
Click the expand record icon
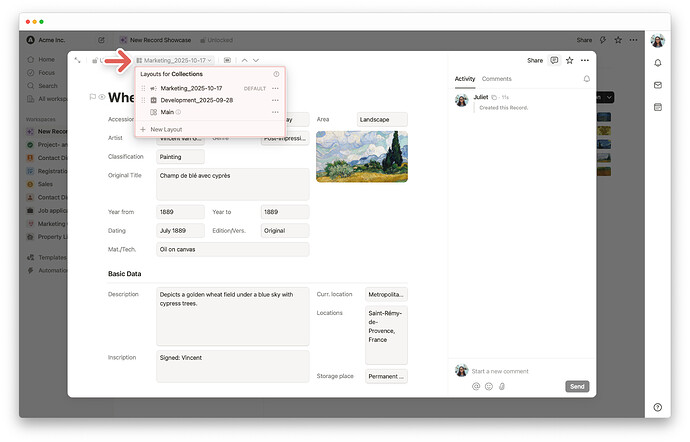77,60
